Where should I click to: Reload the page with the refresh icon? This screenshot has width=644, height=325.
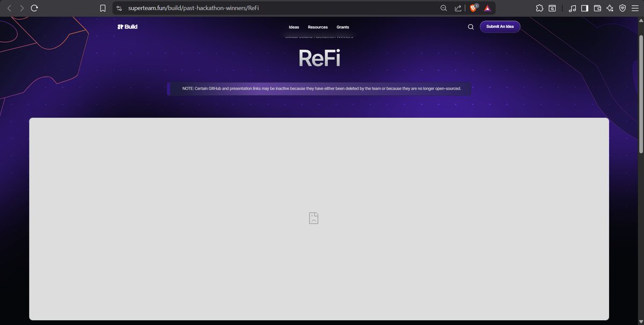[x=34, y=8]
